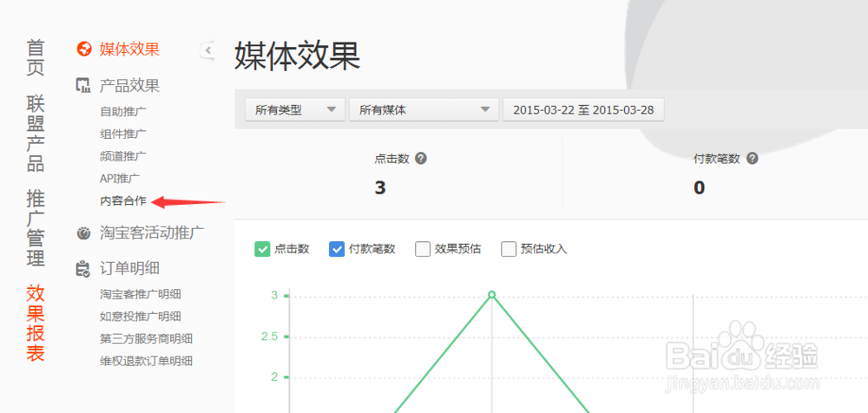Open the 联盟产品 tab

point(36,134)
